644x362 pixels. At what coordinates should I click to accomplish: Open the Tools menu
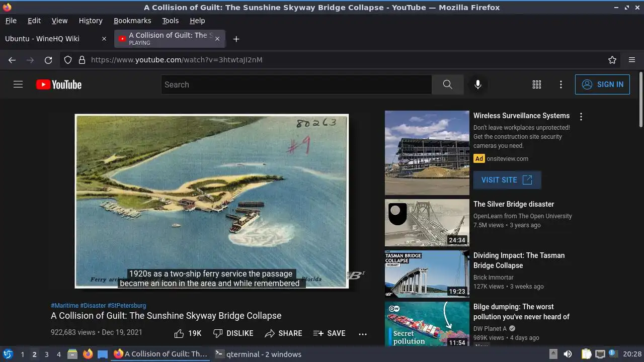click(170, 21)
